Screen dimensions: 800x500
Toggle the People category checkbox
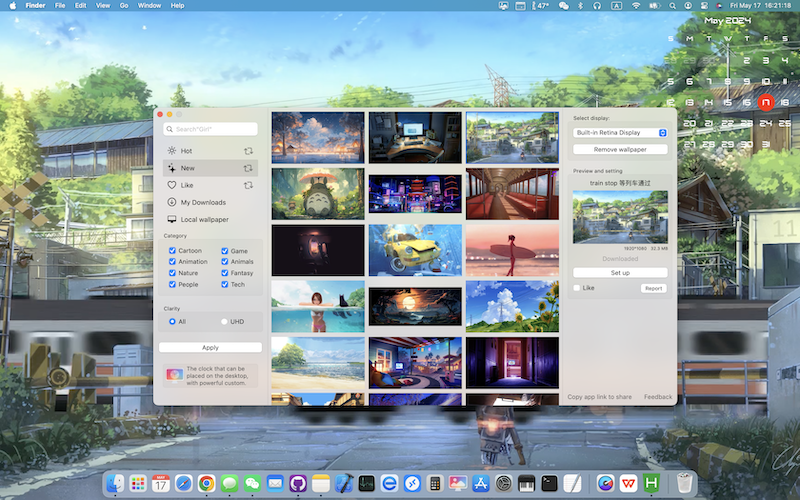coord(172,284)
